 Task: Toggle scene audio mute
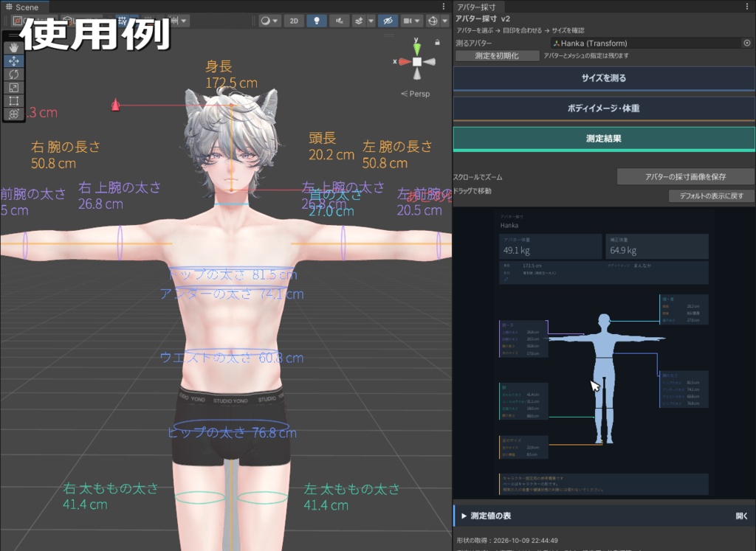click(340, 21)
